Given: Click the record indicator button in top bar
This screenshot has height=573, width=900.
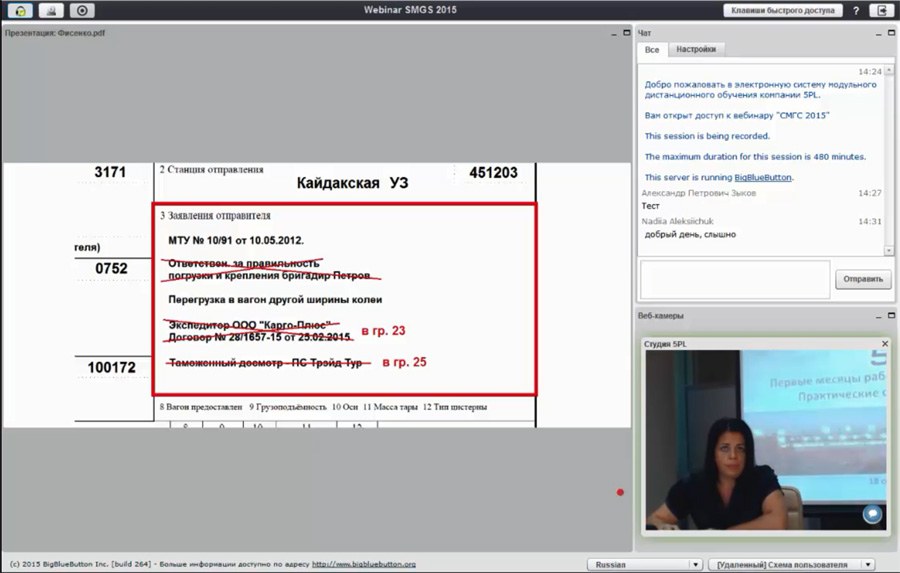Looking at the screenshot, I should (82, 10).
